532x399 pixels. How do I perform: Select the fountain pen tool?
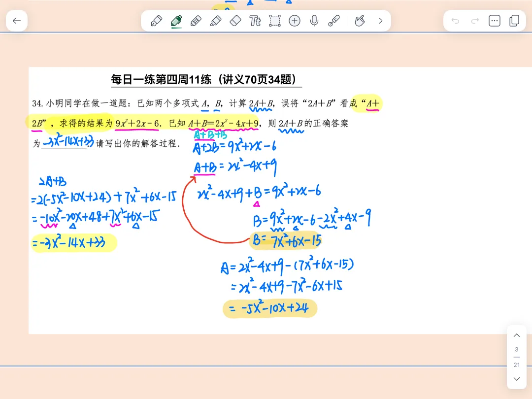(156, 21)
